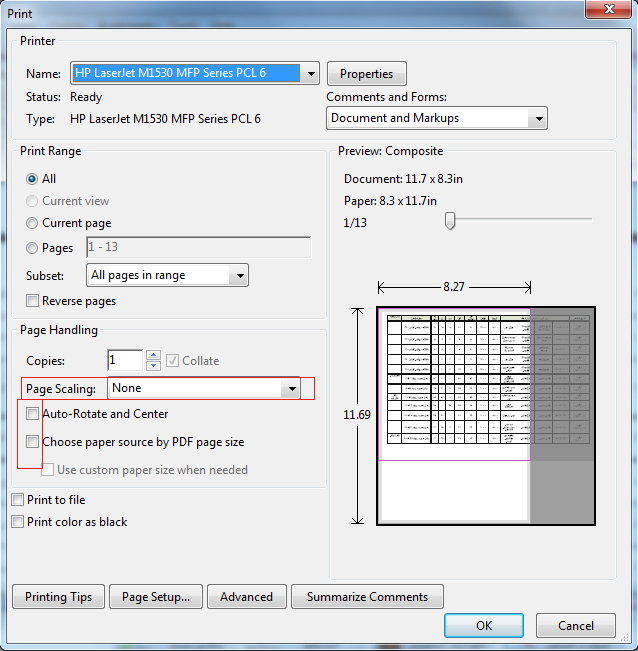Select the Current page radio button
The image size is (638, 651).
coord(33,223)
